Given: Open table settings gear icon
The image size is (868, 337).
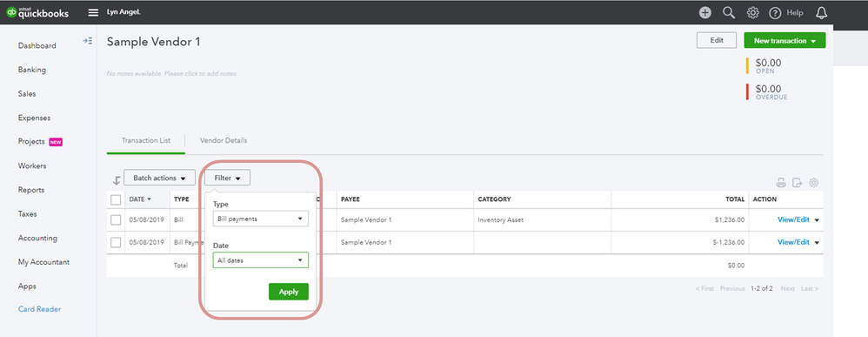Looking at the screenshot, I should pyautogui.click(x=814, y=182).
